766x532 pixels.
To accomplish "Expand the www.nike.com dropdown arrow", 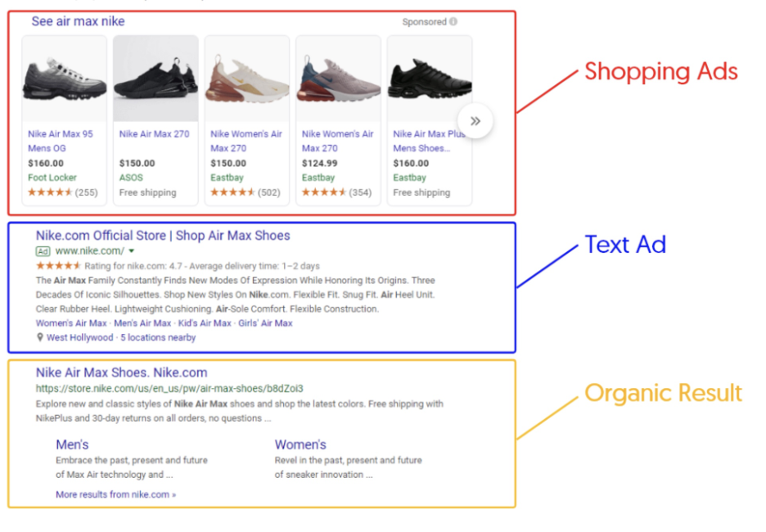I will point(132,251).
